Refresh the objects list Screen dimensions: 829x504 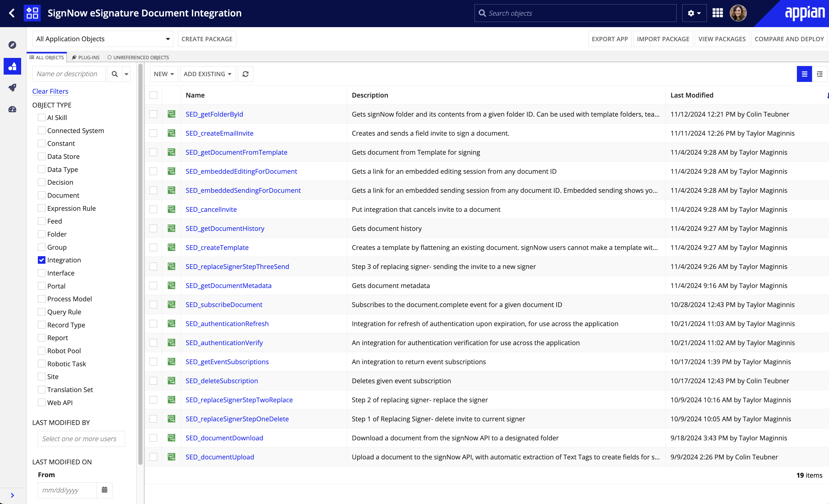[x=245, y=74]
